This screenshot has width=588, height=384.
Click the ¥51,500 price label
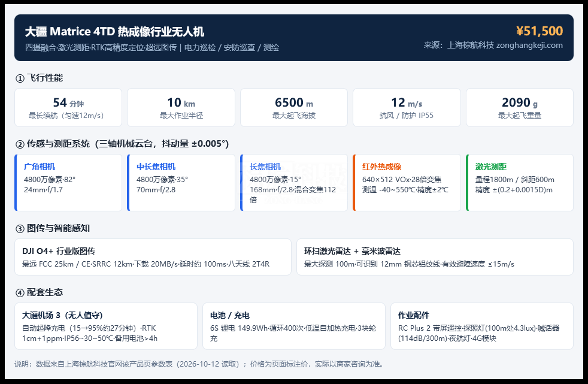pyautogui.click(x=539, y=31)
